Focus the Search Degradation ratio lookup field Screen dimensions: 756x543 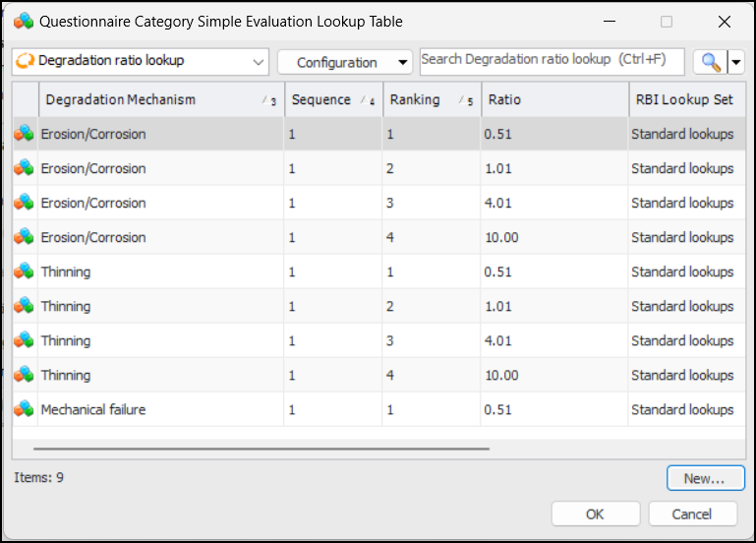(x=551, y=61)
